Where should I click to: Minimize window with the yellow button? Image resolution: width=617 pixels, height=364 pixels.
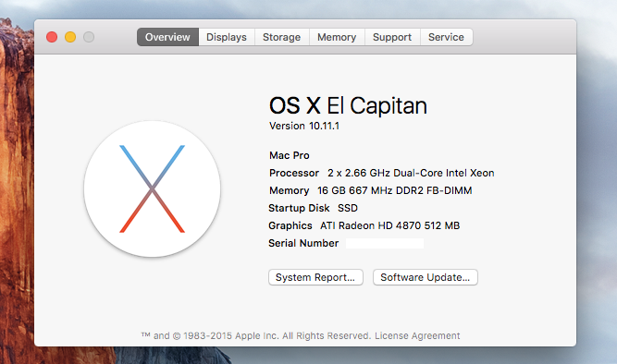(x=70, y=37)
